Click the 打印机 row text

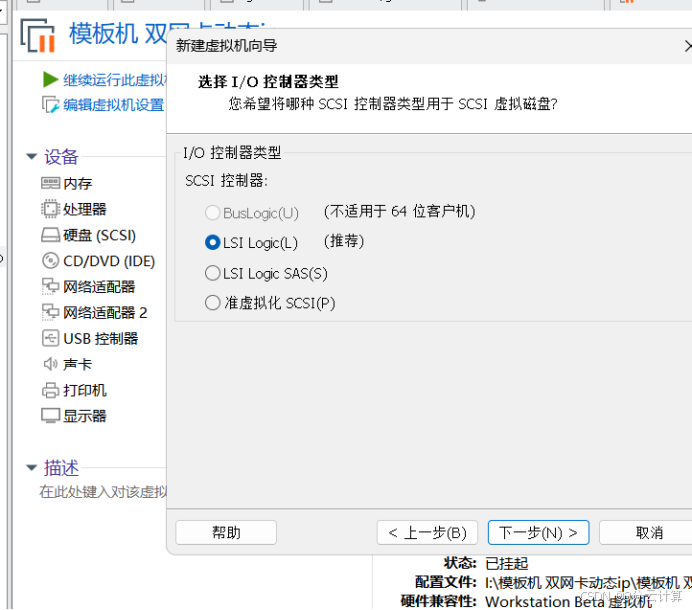click(85, 390)
